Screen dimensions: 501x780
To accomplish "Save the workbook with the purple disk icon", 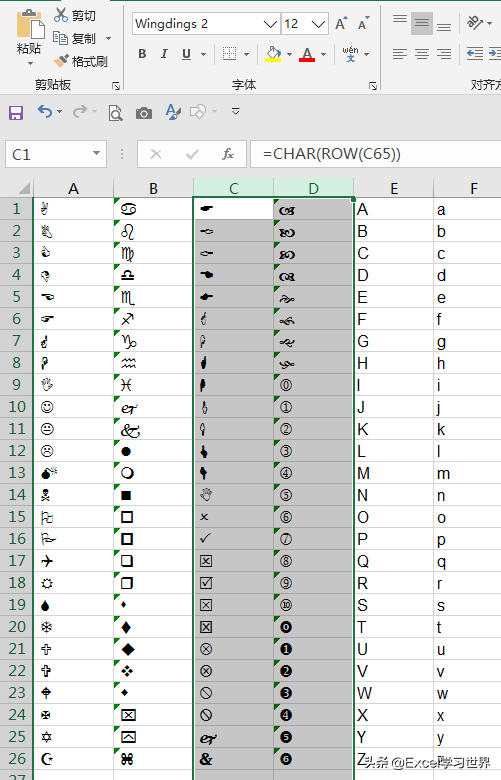I will [x=16, y=113].
